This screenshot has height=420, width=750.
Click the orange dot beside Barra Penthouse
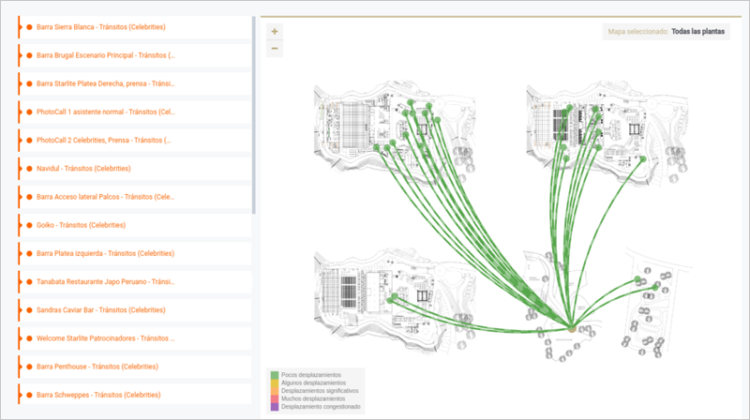pyautogui.click(x=29, y=367)
